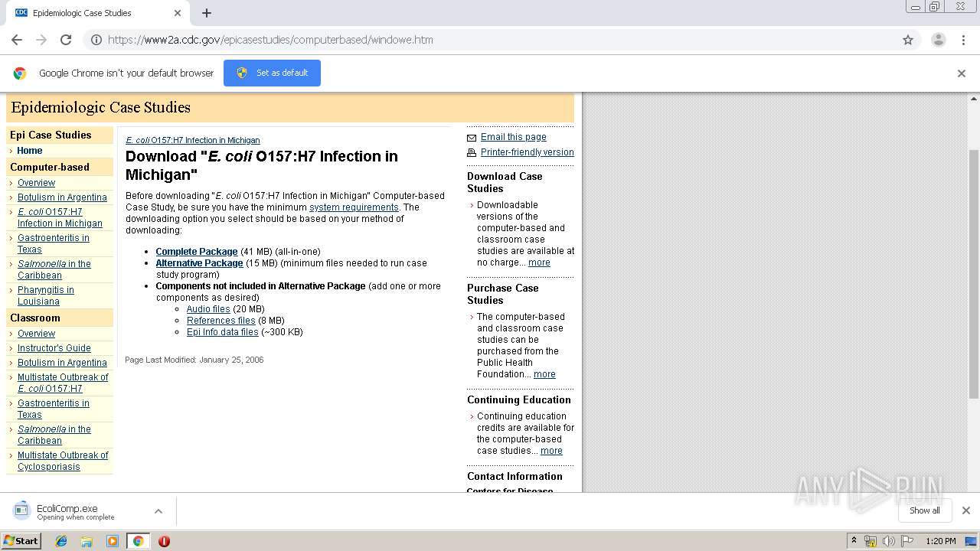Click more under Continuing Education

point(551,451)
